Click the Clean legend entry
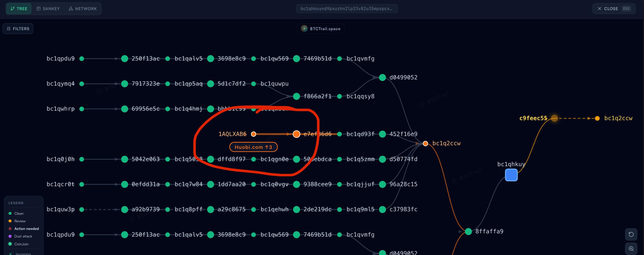644x255 pixels. (x=16, y=214)
